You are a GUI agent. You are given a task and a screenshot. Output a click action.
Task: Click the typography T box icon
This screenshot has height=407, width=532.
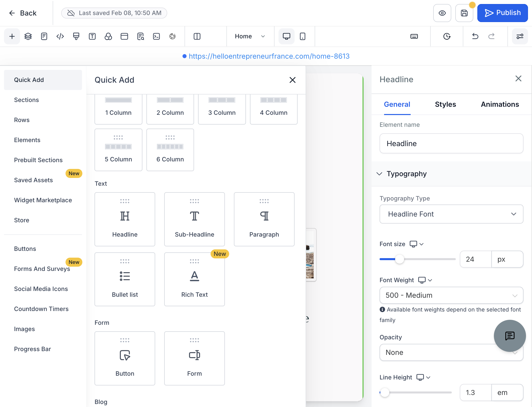pyautogui.click(x=92, y=36)
